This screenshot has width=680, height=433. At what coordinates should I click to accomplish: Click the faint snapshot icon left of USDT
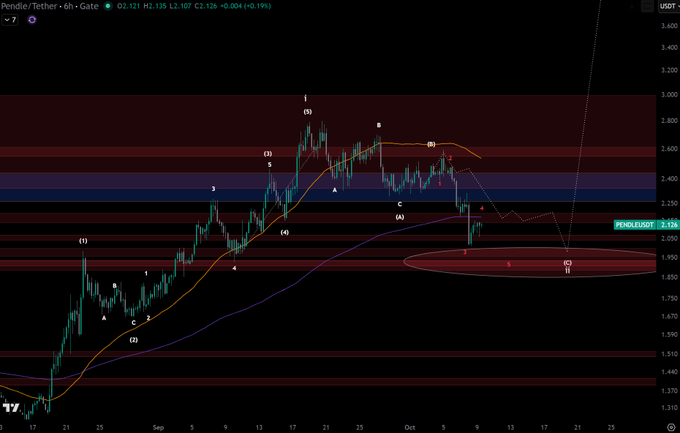pos(647,6)
